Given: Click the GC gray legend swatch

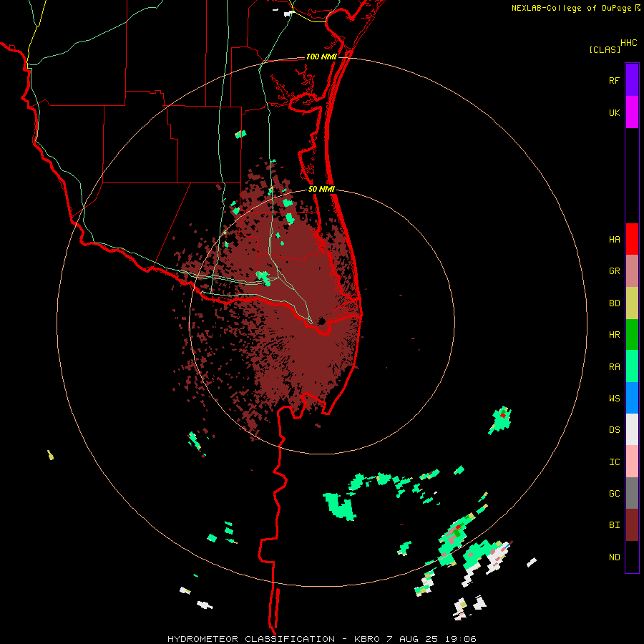Looking at the screenshot, I should click(632, 493).
